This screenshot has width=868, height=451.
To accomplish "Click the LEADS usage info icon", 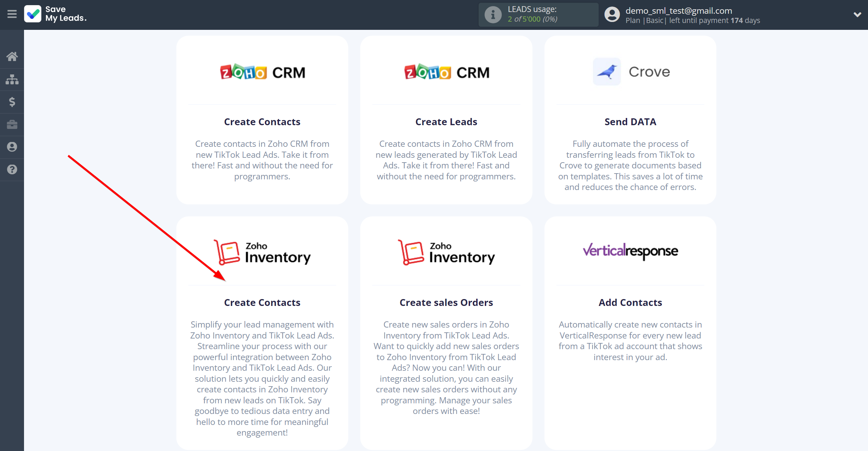I will [x=493, y=15].
